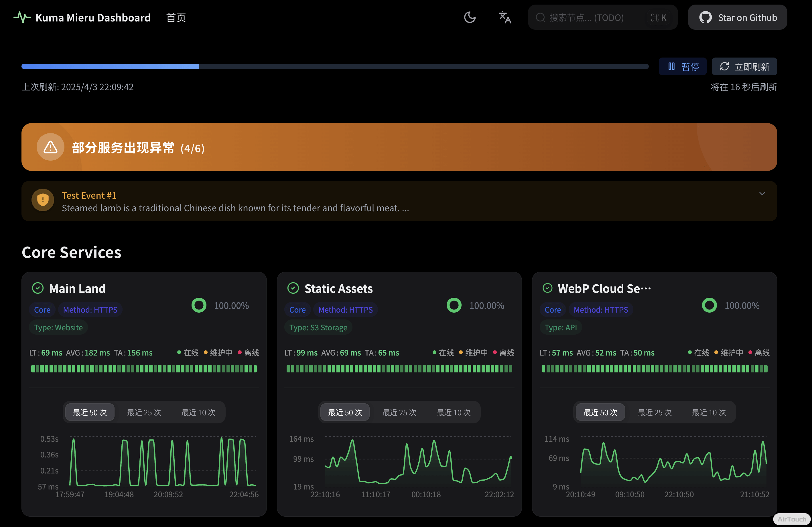
Task: Click the warning triangle icon in orange banner
Action: [x=50, y=147]
